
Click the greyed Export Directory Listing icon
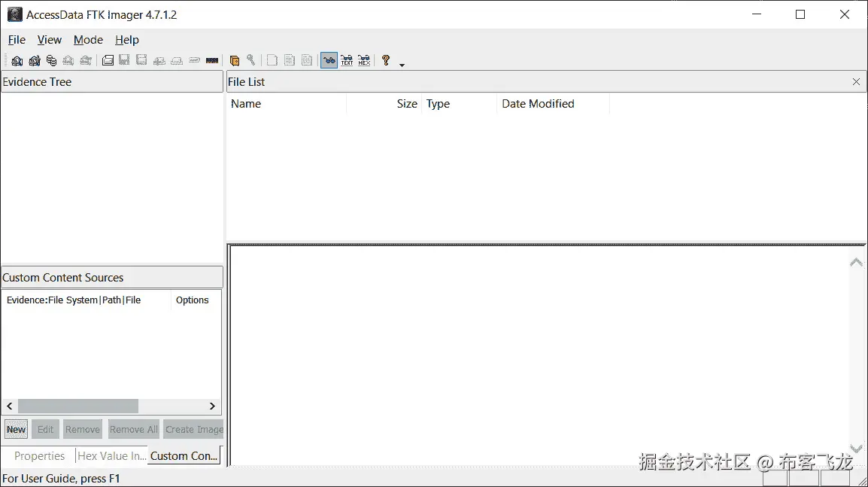click(x=307, y=60)
